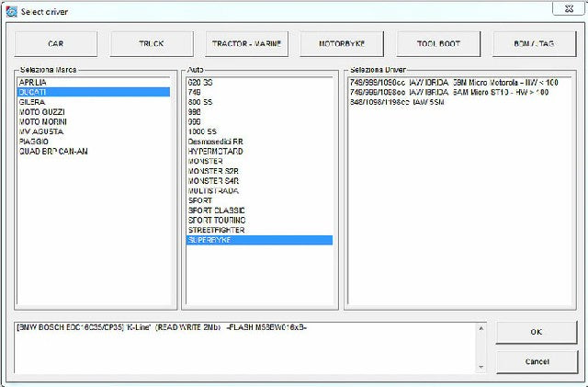Select MONSTER S2R in the list
Image resolution: width=588 pixels, height=387 pixels.
(x=259, y=171)
